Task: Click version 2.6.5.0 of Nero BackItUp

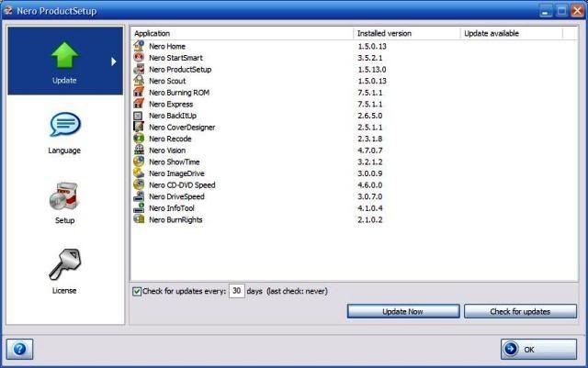Action: (x=369, y=116)
